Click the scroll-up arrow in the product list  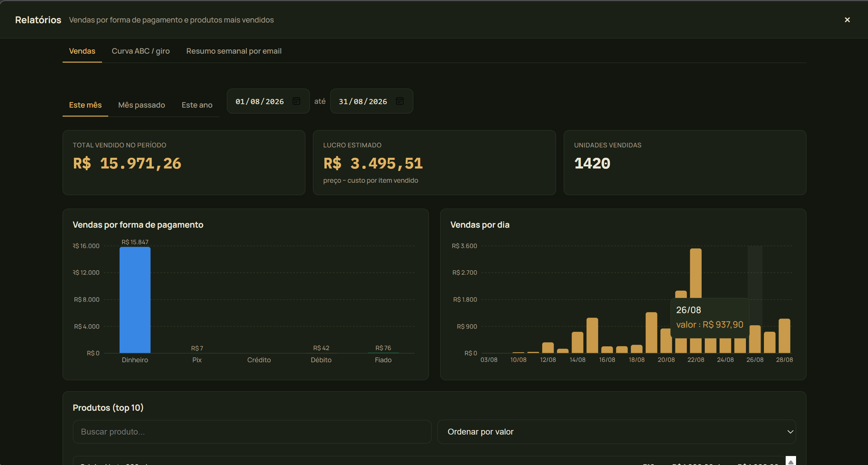791,461
